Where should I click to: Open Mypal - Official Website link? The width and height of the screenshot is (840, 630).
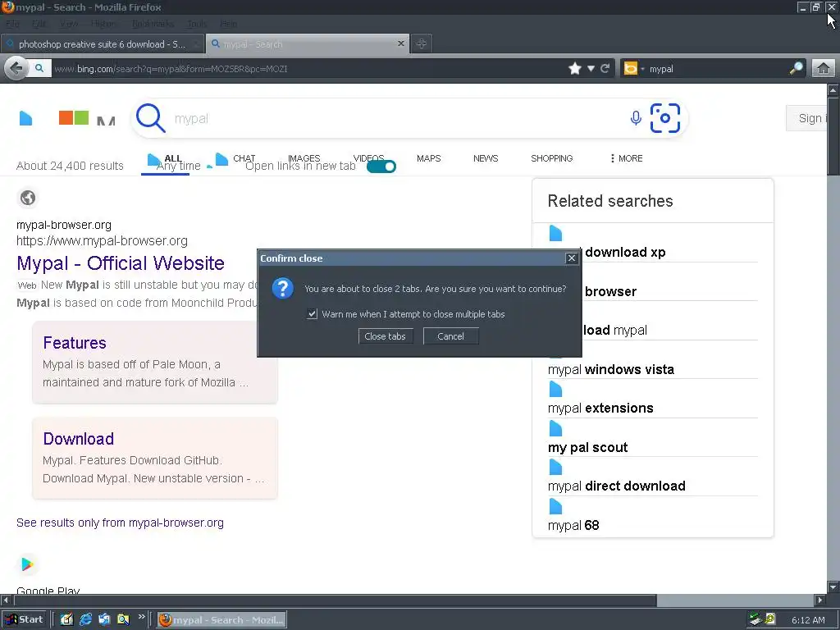121,263
